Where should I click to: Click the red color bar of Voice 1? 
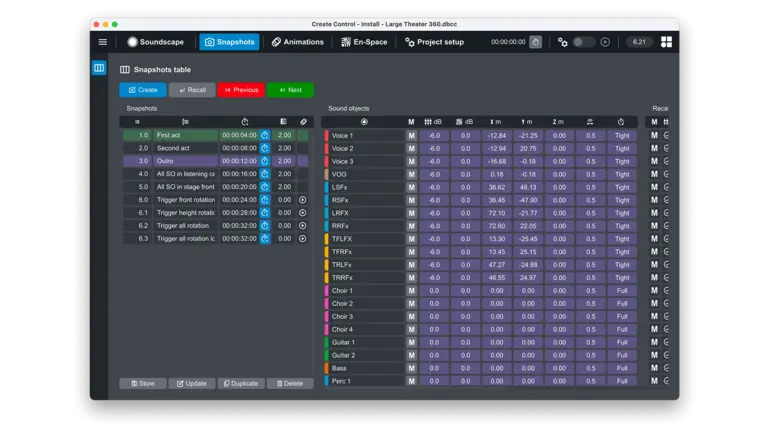click(x=326, y=136)
